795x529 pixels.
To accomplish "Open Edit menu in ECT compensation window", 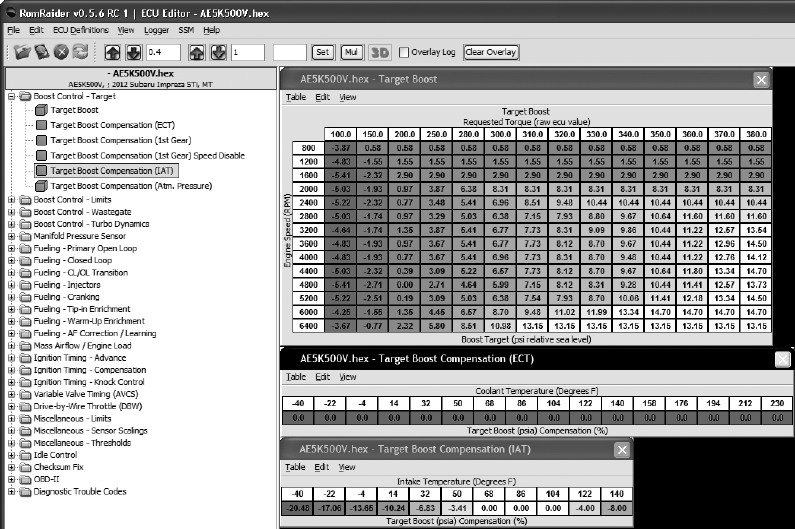I will [x=322, y=377].
